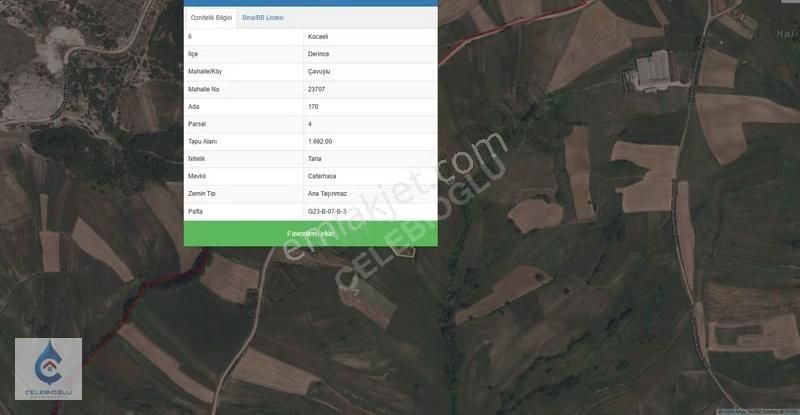Click the Tapu Alanı label
This screenshot has height=415, width=800.
[202, 141]
